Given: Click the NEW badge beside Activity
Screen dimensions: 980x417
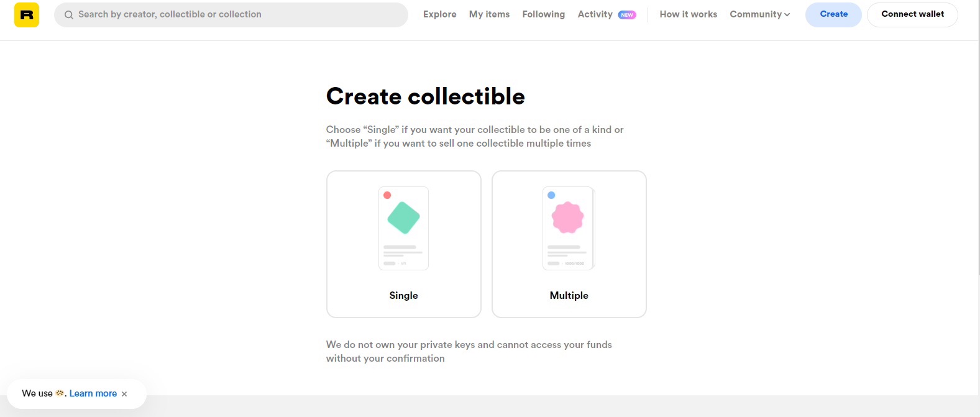Looking at the screenshot, I should coord(627,15).
